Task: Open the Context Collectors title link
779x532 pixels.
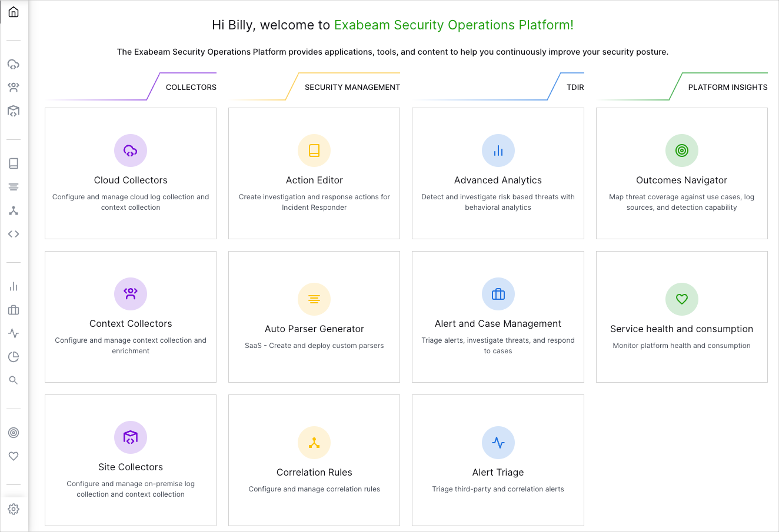Action: pos(131,324)
